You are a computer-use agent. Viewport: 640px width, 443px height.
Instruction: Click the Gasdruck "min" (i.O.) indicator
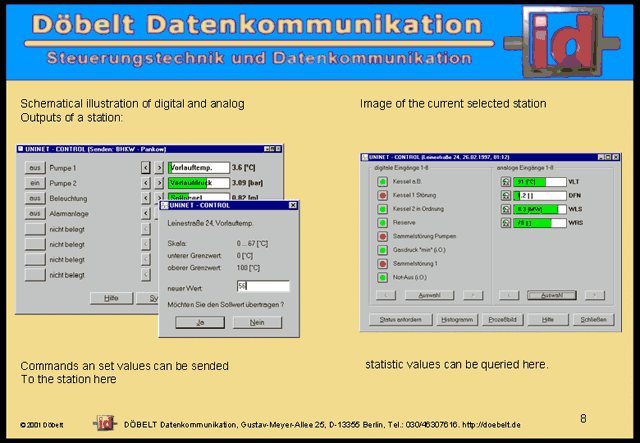[382, 250]
